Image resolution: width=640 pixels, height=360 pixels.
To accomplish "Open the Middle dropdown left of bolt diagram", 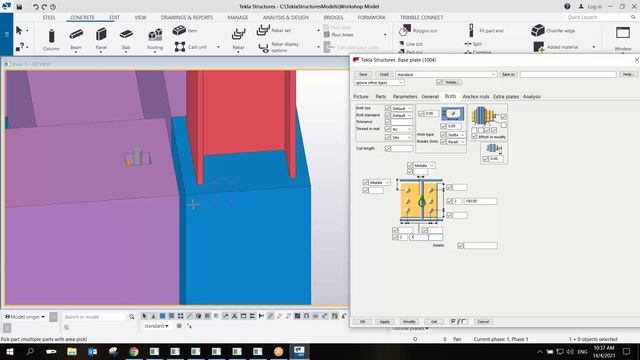I will (380, 182).
